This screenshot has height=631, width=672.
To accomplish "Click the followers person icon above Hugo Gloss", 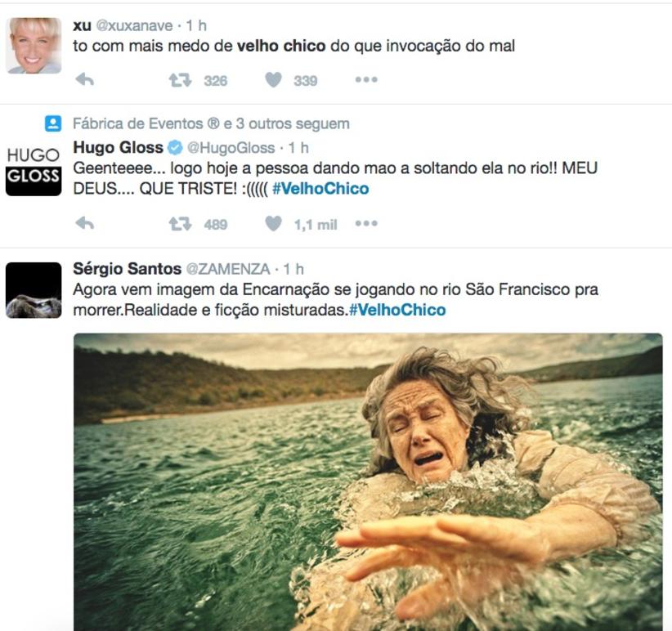I will [53, 123].
